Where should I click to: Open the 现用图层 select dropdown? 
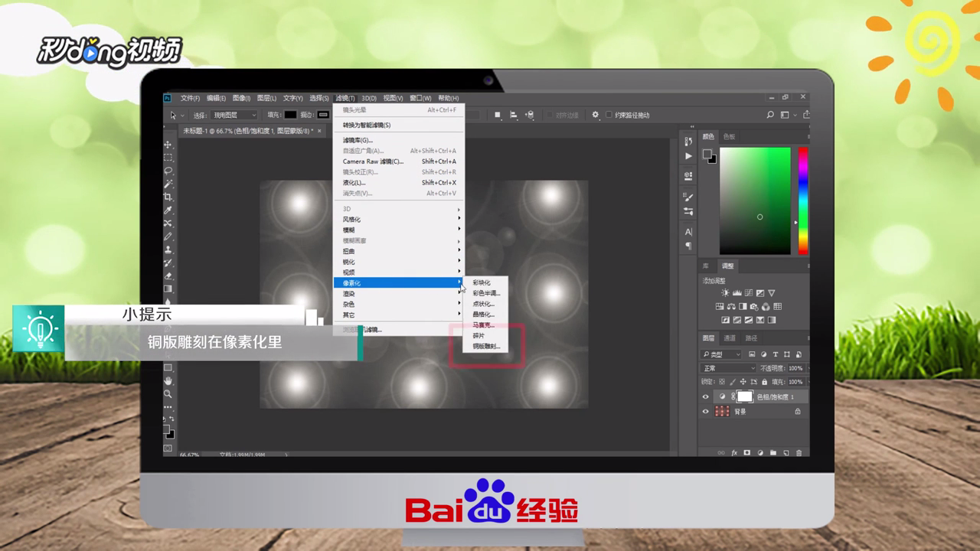pos(234,115)
